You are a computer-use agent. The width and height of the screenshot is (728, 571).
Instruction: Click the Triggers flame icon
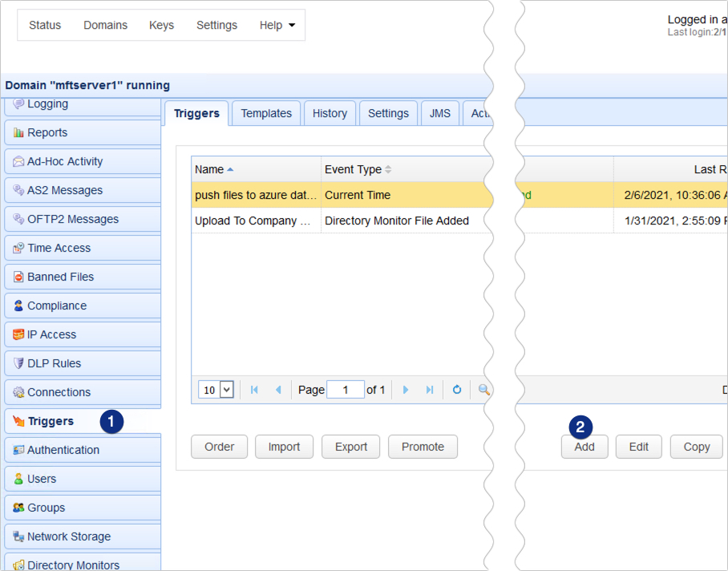click(18, 421)
